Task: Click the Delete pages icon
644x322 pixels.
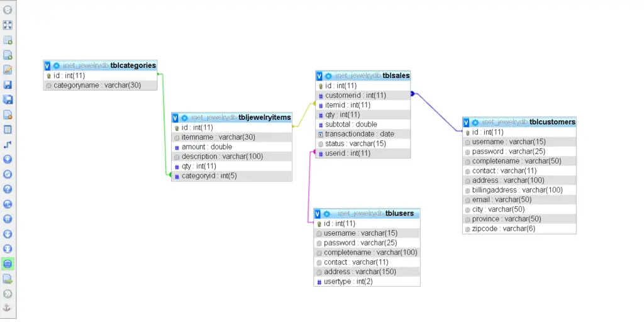Action: 8,114
